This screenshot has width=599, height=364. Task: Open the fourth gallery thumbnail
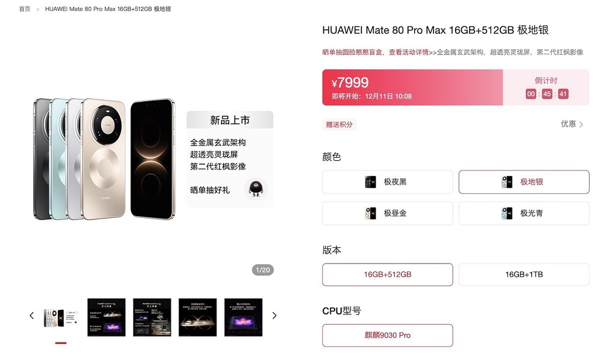pos(198,317)
